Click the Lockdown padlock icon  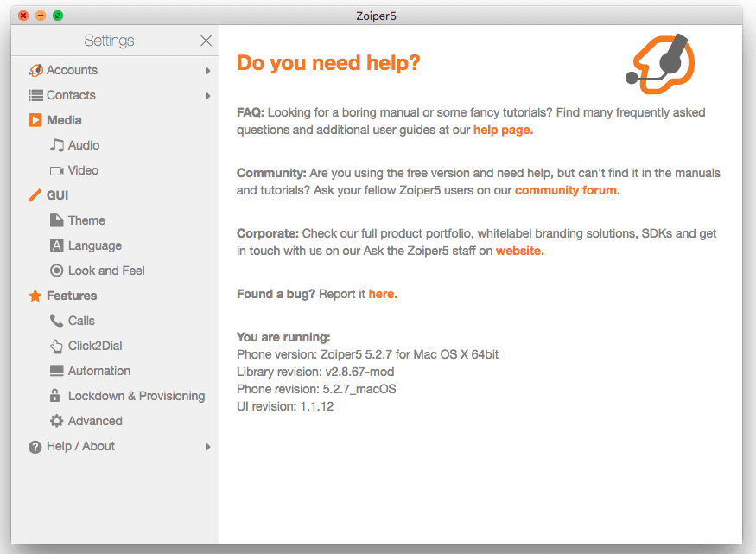(57, 396)
